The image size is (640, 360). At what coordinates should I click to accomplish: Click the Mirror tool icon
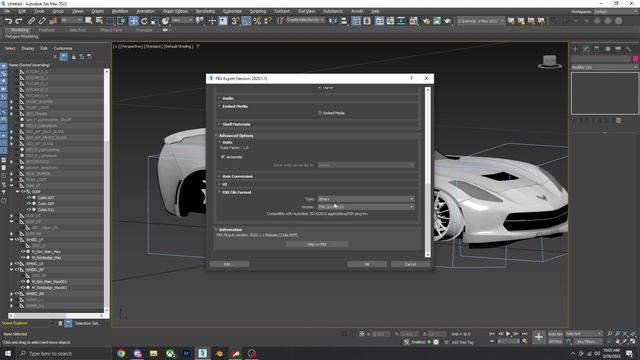coord(333,21)
